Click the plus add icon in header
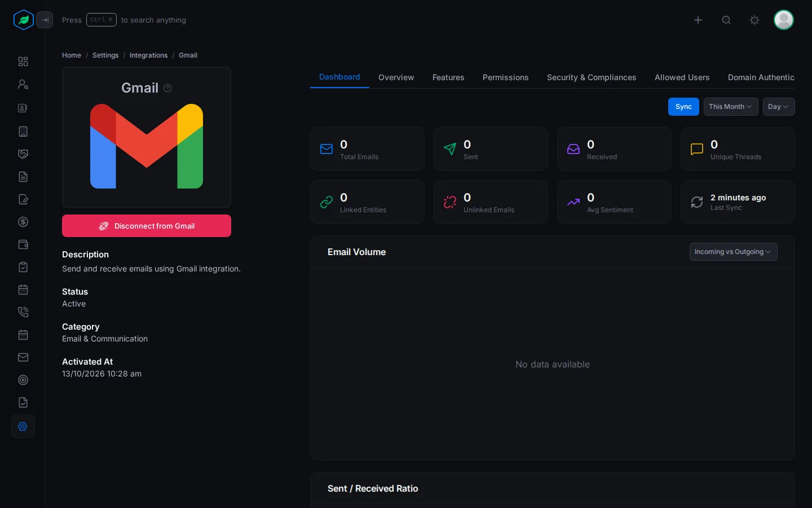The height and width of the screenshot is (508, 812). (x=698, y=20)
